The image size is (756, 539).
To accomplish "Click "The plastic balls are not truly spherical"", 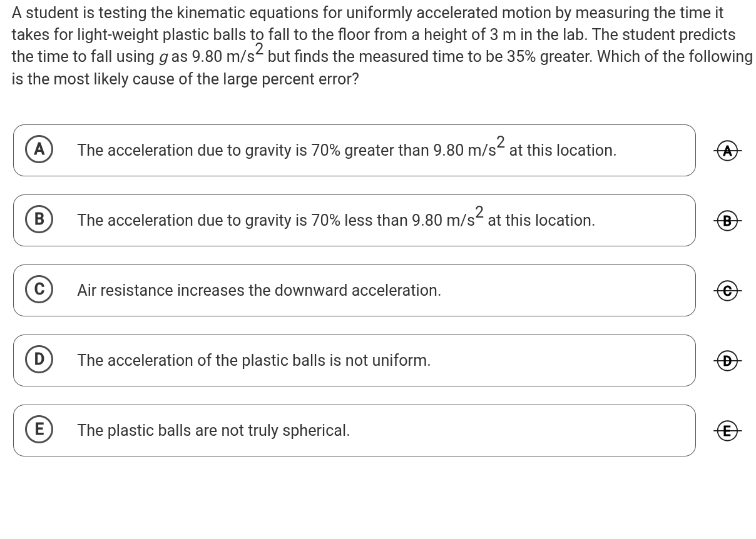I will [x=213, y=431].
